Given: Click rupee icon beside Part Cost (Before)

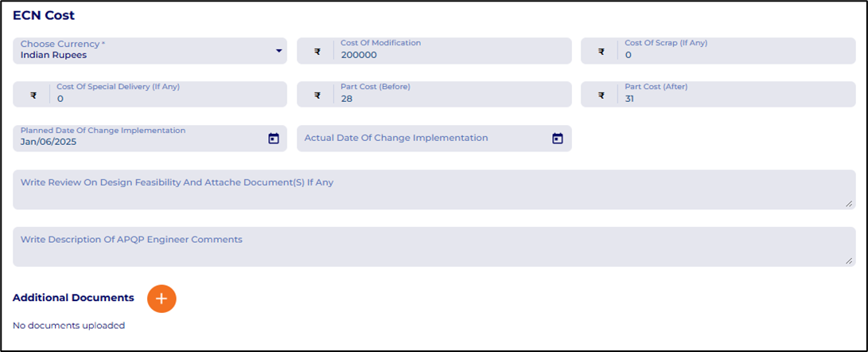Looking at the screenshot, I should (x=317, y=96).
